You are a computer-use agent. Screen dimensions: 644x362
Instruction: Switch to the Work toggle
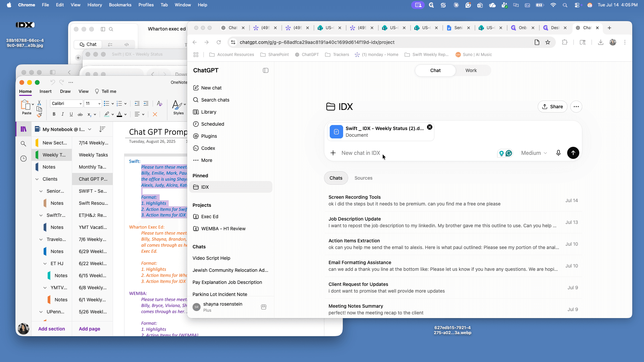click(x=471, y=70)
